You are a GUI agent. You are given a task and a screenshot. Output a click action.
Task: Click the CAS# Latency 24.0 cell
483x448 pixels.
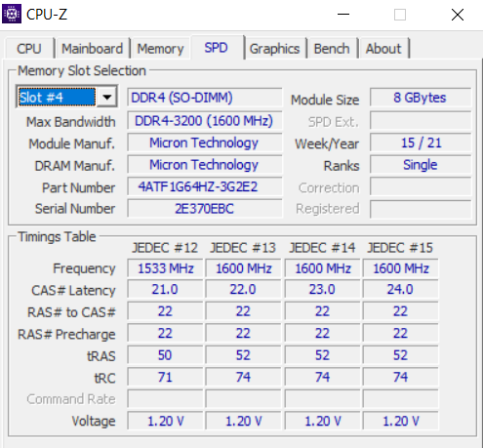[x=400, y=289]
